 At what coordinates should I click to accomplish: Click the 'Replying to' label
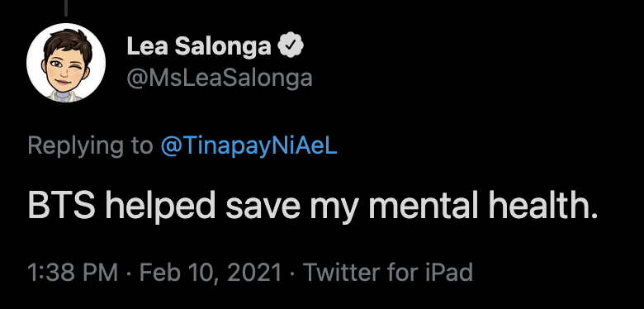pos(90,146)
